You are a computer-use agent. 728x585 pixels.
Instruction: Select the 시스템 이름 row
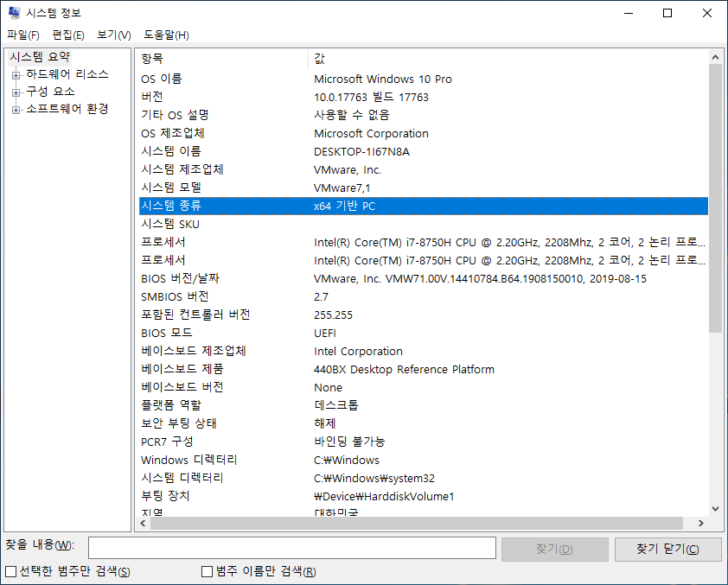click(x=424, y=152)
